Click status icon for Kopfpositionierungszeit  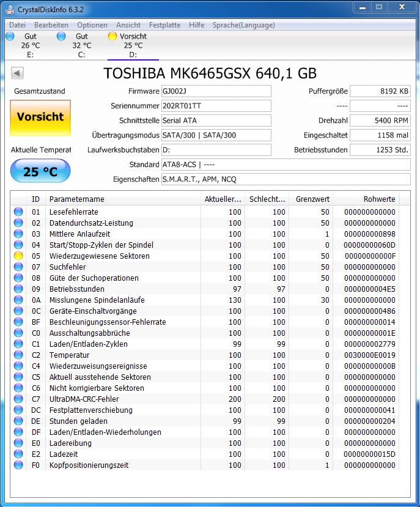(x=18, y=464)
